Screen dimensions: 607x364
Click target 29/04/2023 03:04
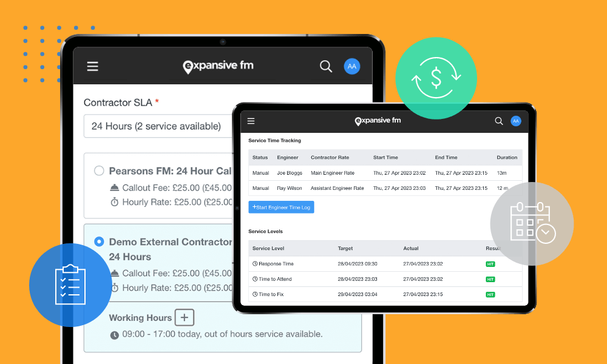tap(358, 294)
